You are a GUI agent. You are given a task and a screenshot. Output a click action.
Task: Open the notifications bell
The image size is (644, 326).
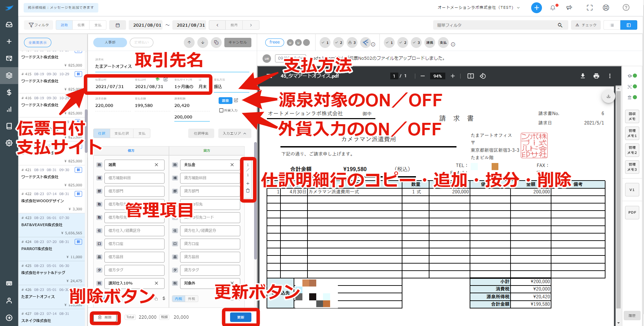pos(553,8)
